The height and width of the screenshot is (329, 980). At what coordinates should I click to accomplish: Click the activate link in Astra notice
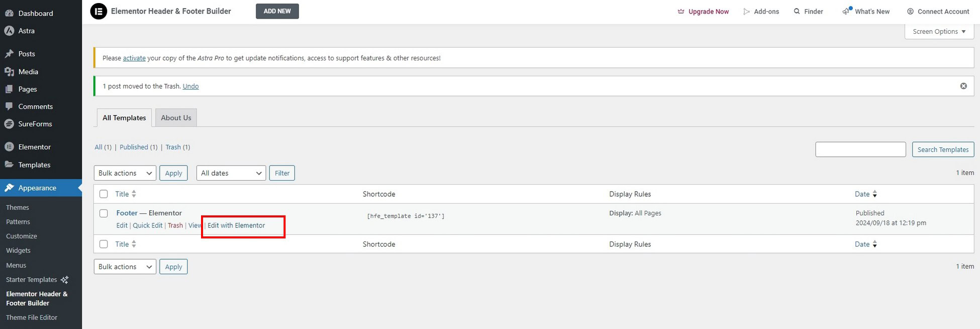134,58
